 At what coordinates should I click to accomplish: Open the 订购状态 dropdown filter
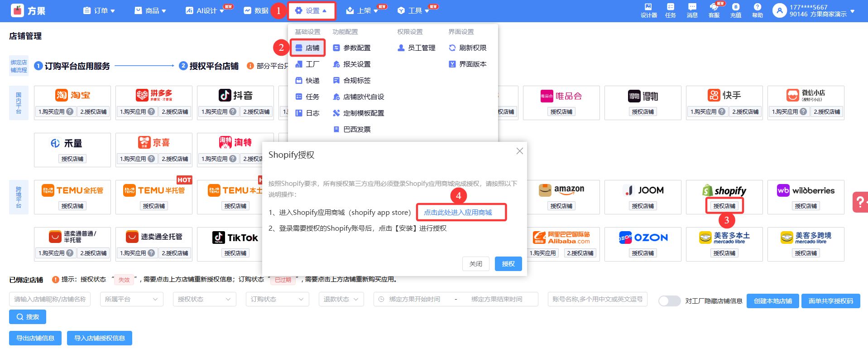tap(277, 299)
